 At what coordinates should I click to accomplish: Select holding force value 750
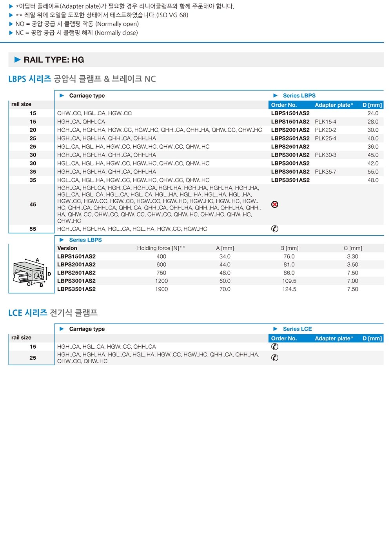click(162, 273)
